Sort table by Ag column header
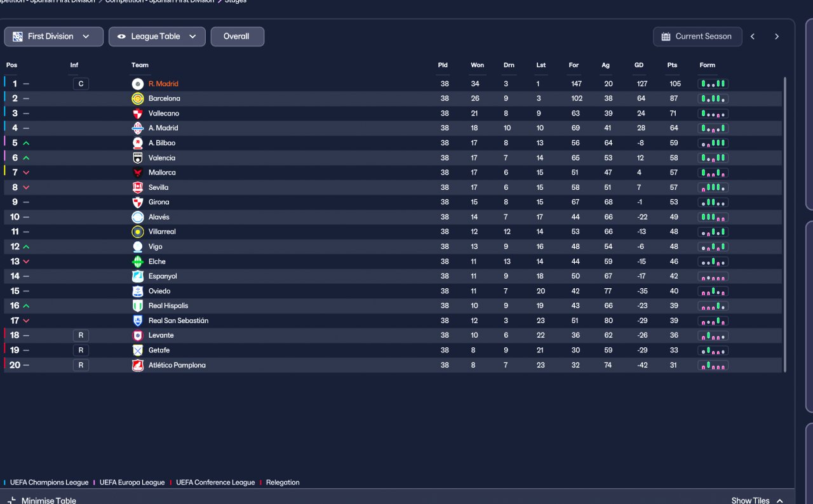813x504 pixels. tap(606, 65)
